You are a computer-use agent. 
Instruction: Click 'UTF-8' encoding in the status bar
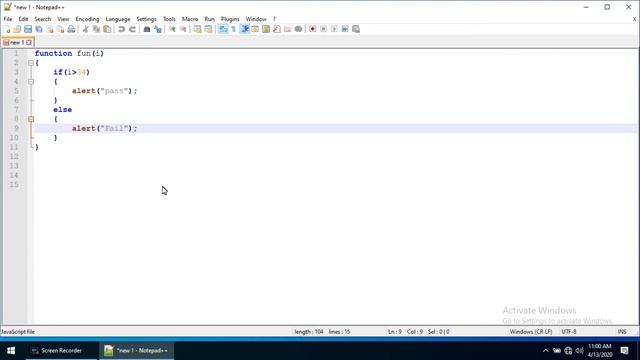[569, 332]
